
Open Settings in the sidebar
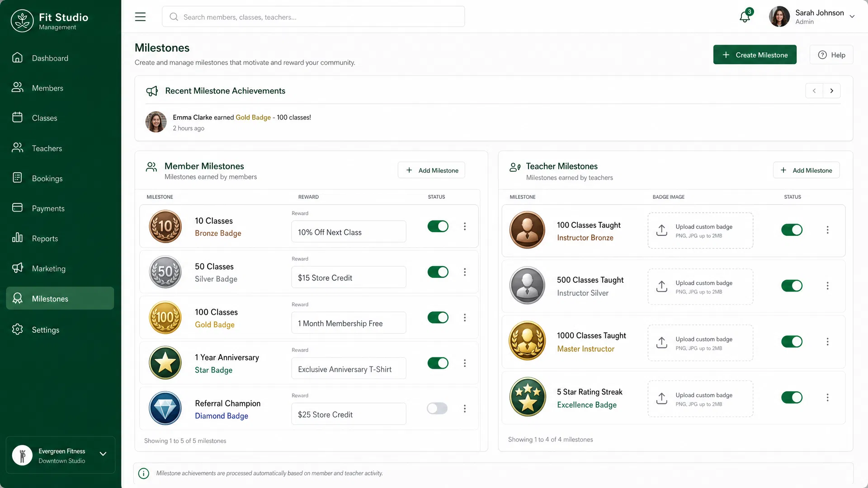60,330
